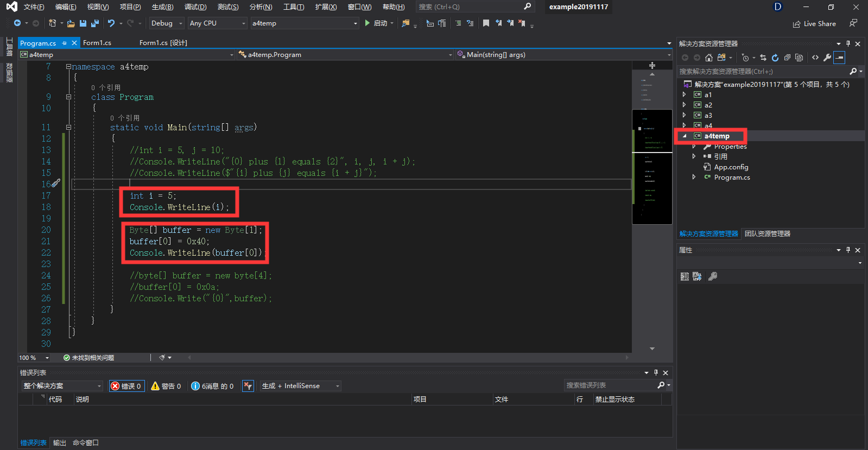This screenshot has height=450, width=868.
Task: Click the categorized view icon in Properties panel
Action: click(685, 276)
